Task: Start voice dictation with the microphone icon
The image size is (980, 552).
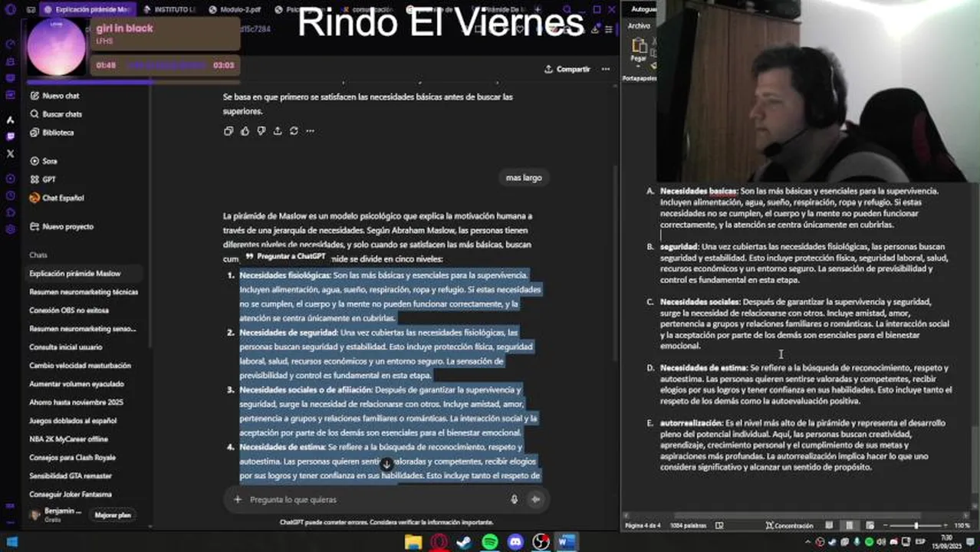Action: click(x=514, y=499)
